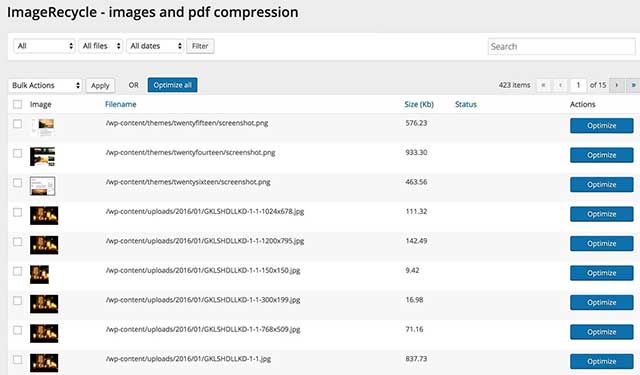Check the GKLSHDLLKD-1-1-1024x678.jpg row checkbox
The height and width of the screenshot is (375, 640).
coord(18,212)
